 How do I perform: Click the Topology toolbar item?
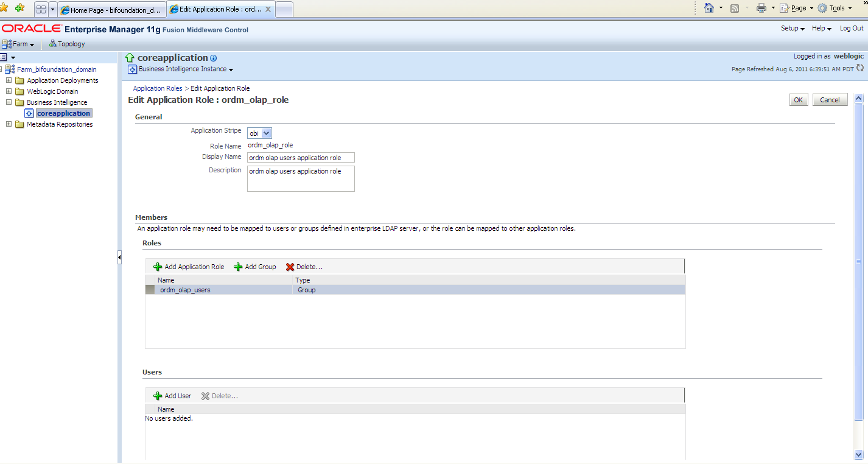[x=67, y=44]
